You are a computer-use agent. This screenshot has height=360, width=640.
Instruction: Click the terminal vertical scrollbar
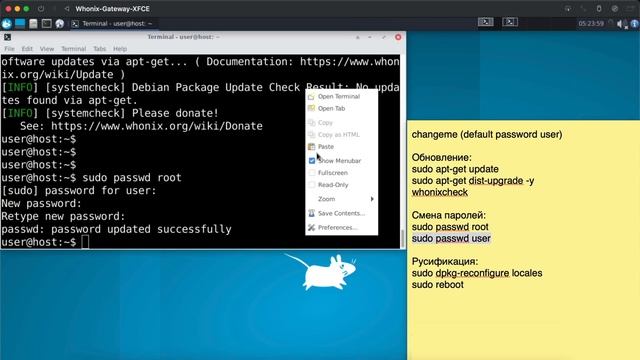[403, 238]
